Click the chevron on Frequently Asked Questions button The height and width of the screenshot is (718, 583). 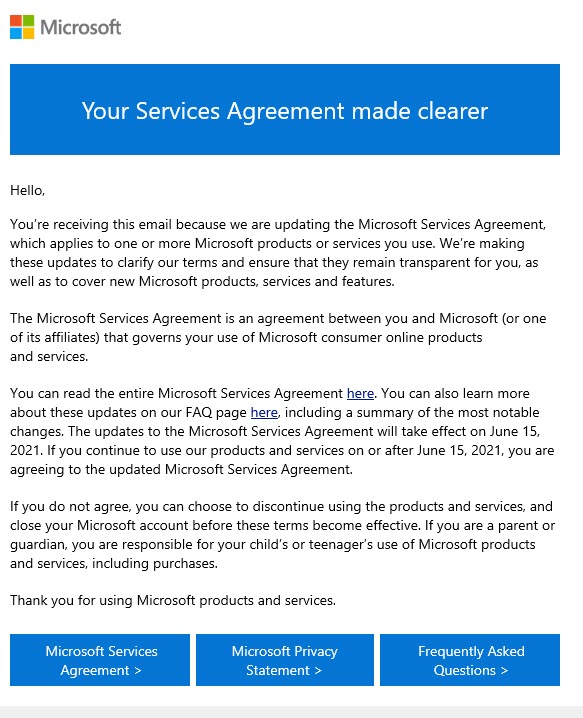[x=504, y=670]
